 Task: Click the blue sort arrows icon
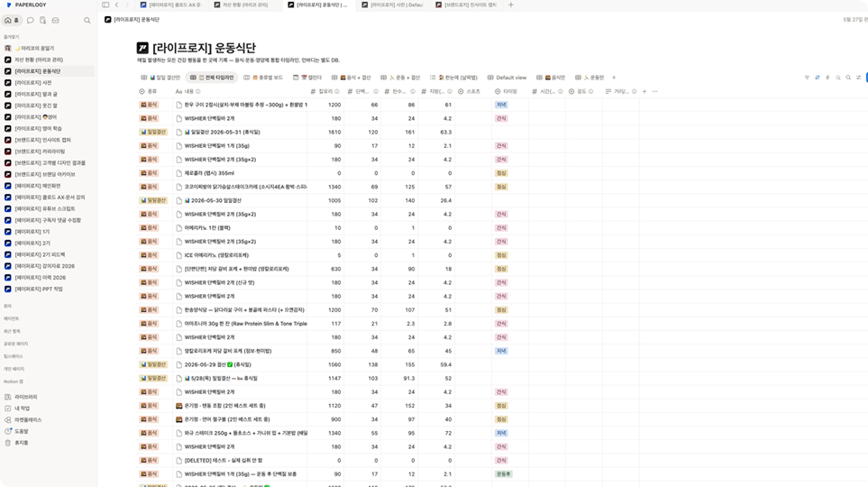point(817,78)
